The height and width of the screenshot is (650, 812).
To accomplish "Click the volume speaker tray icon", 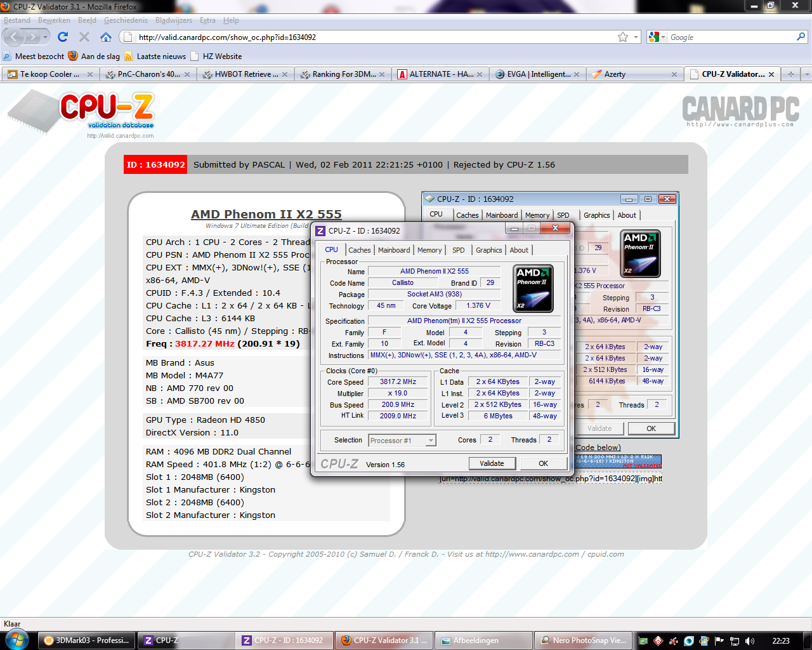I will (x=750, y=640).
